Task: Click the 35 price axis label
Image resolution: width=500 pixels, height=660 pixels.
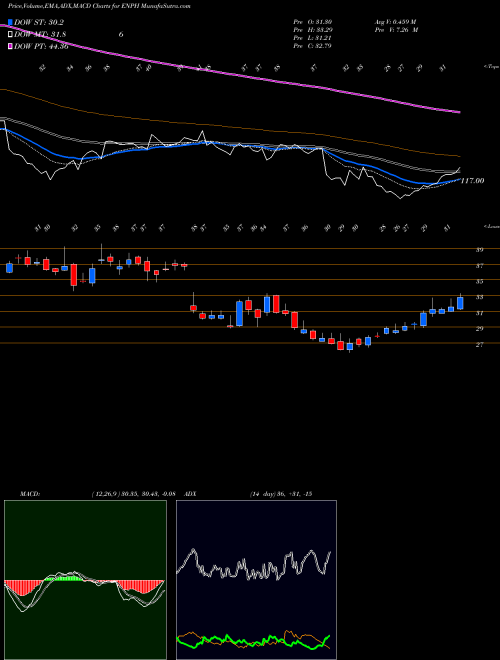Action: 479,281
